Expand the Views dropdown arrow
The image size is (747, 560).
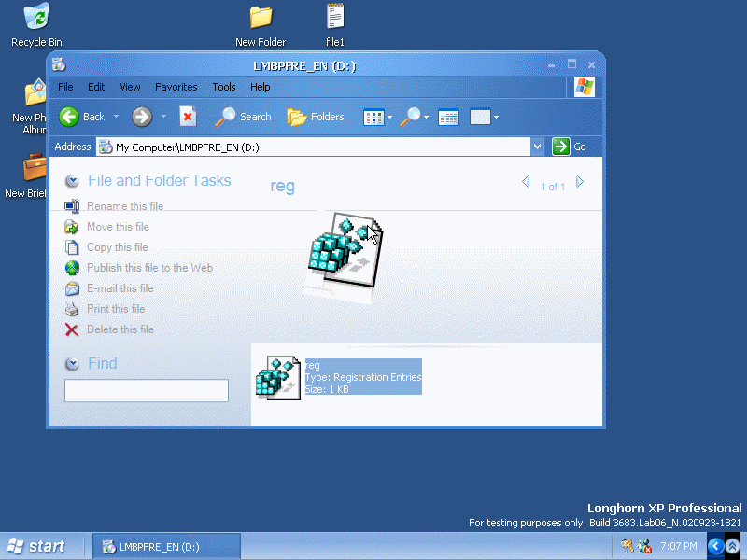pos(389,118)
